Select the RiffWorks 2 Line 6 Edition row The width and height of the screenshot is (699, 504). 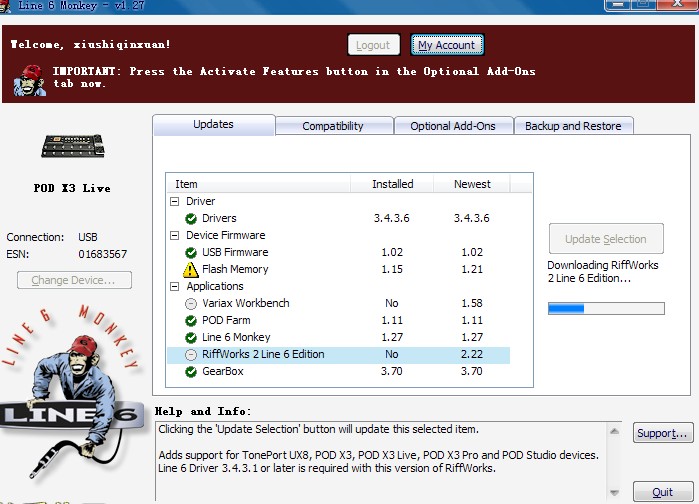point(338,355)
